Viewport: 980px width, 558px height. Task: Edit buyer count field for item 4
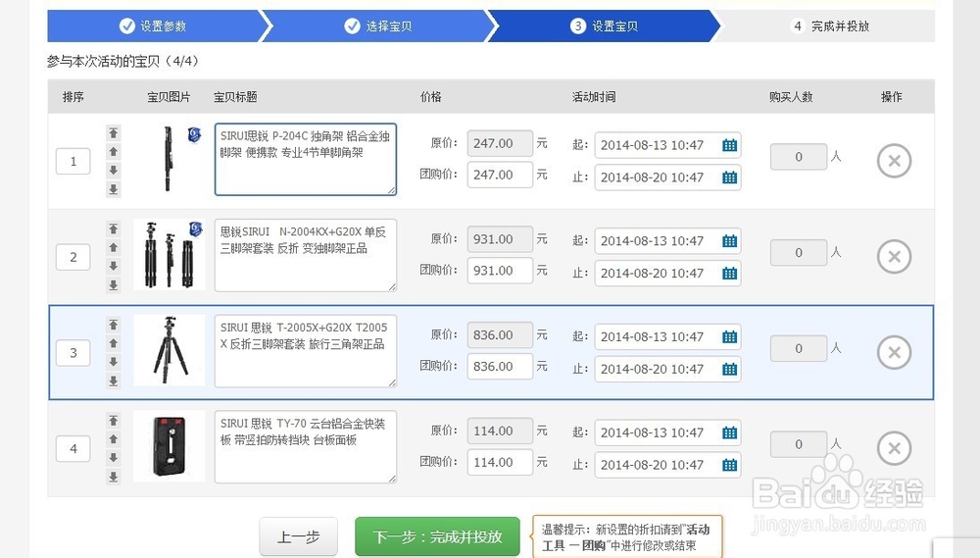[799, 444]
